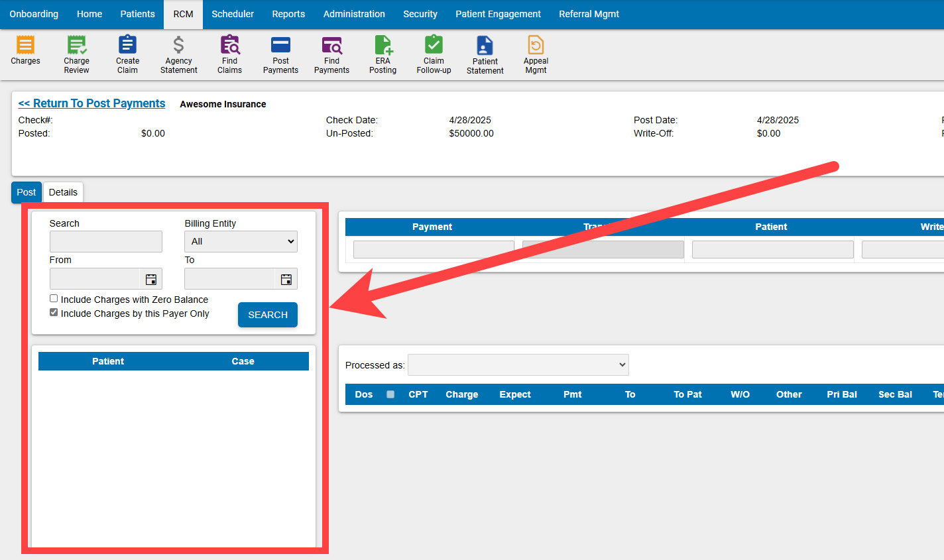Click the Appeal Mgmt icon

click(x=536, y=53)
